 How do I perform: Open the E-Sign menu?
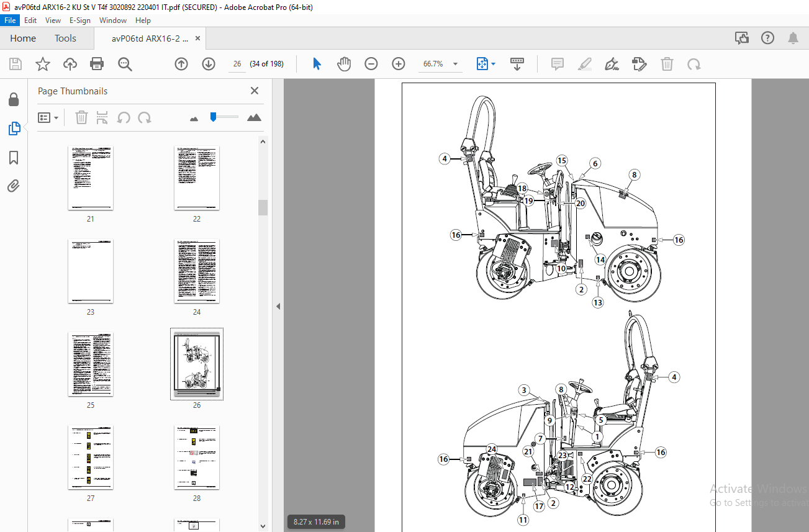[80, 20]
